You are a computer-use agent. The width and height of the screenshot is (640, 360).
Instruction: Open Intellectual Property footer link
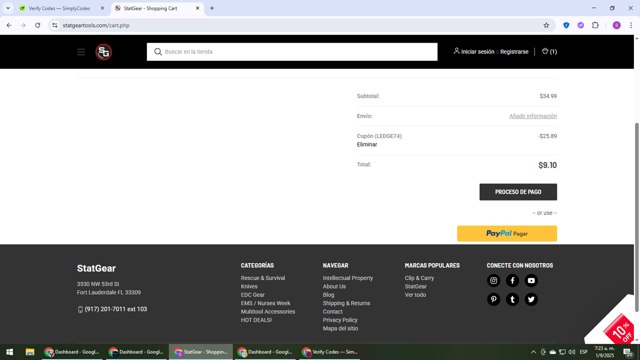[348, 278]
